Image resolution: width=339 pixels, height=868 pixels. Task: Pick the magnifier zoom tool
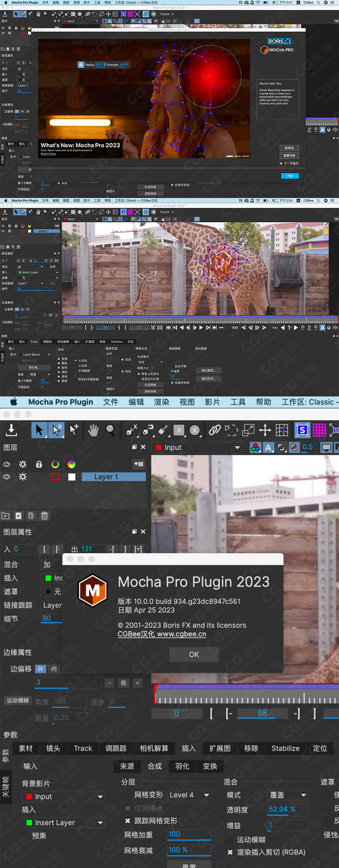point(110,430)
